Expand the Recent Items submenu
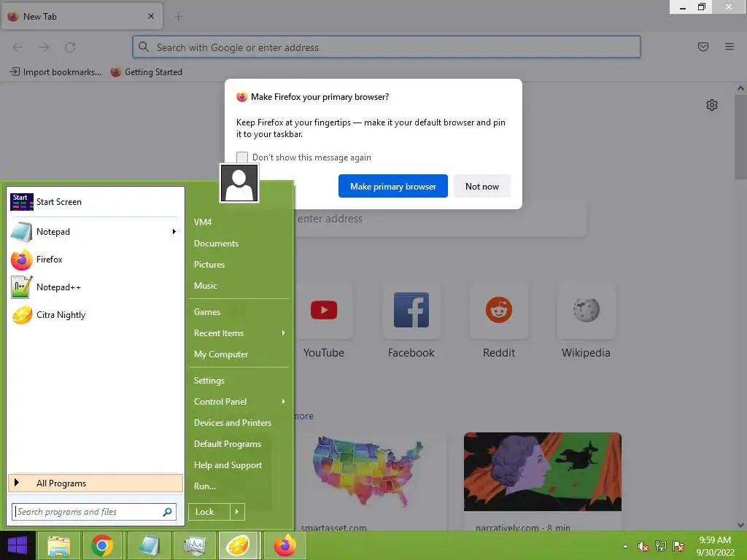 [x=239, y=333]
